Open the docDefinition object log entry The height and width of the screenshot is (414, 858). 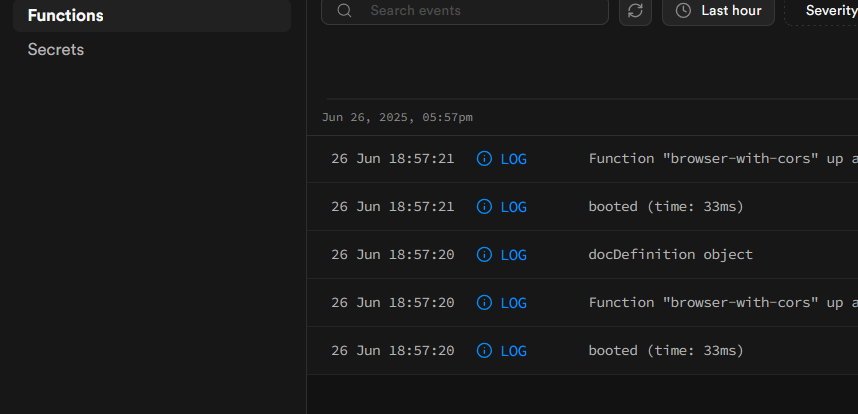coord(670,255)
